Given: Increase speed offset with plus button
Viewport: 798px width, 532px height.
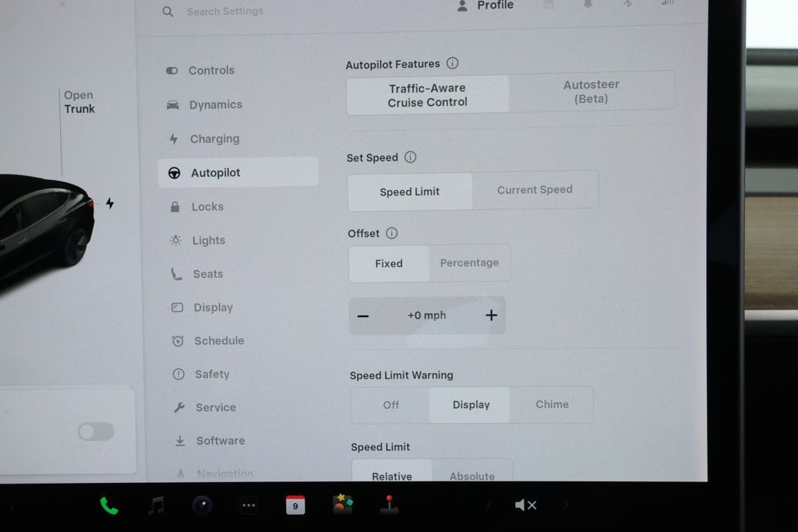Looking at the screenshot, I should coord(491,315).
